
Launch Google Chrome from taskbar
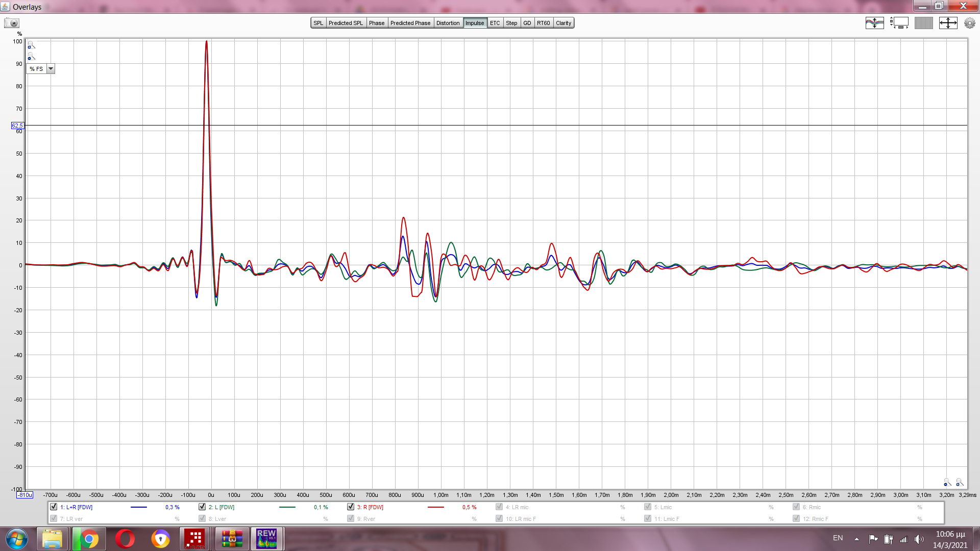pos(89,539)
